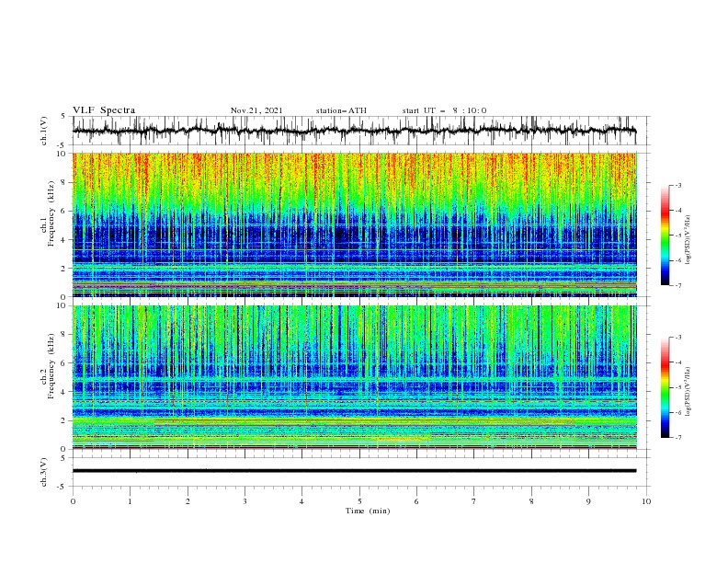Click the '2' kHz tick of ch.2 spectrogram
The width and height of the screenshot is (728, 563).
click(64, 420)
